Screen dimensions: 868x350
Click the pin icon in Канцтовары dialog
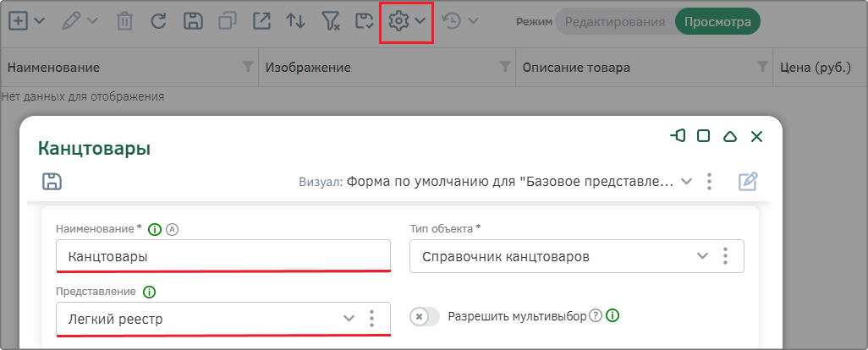678,136
